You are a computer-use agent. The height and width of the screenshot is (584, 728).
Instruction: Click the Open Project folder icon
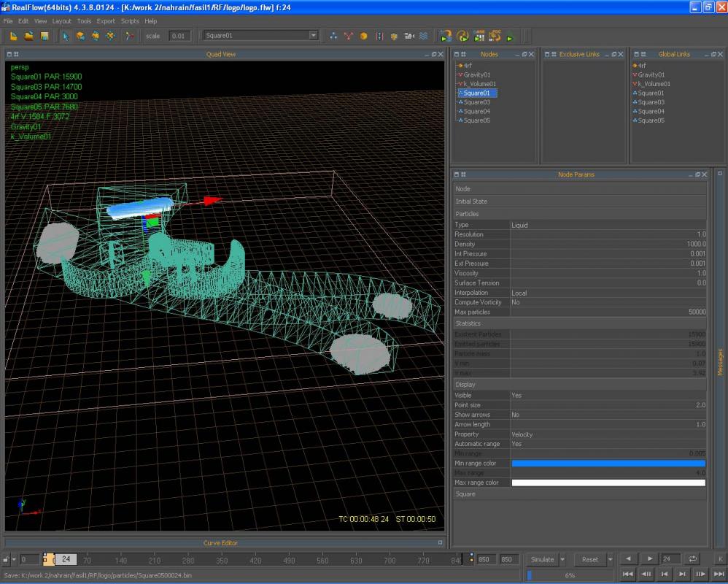click(x=28, y=36)
